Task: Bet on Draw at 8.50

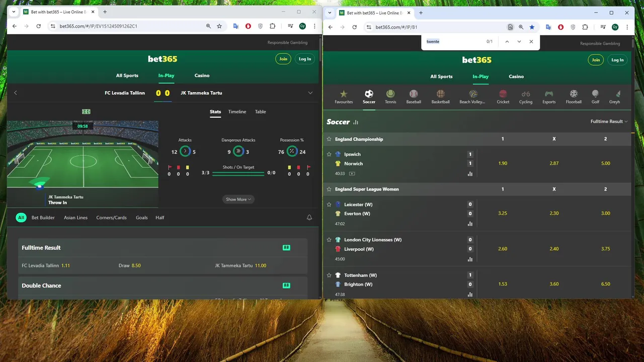Action: [130, 265]
